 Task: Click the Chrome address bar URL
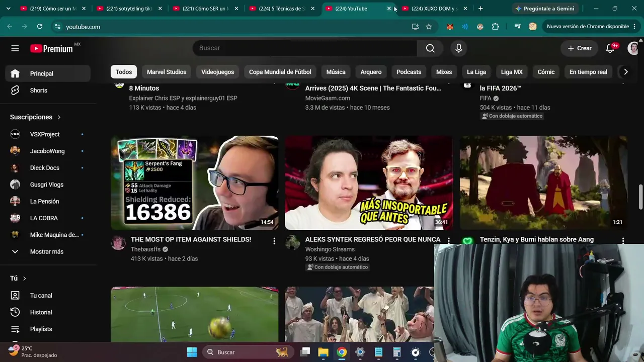[83, 27]
